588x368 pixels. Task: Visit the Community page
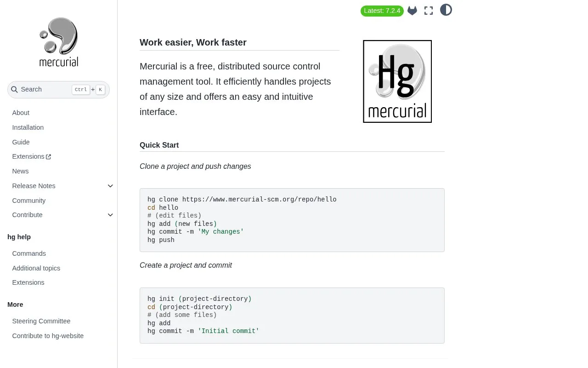click(29, 201)
